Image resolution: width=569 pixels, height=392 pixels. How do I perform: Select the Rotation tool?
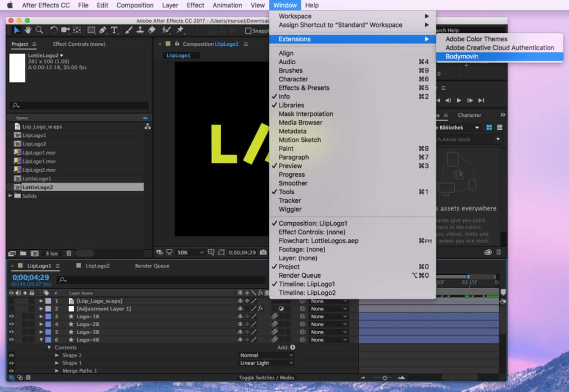(53, 30)
